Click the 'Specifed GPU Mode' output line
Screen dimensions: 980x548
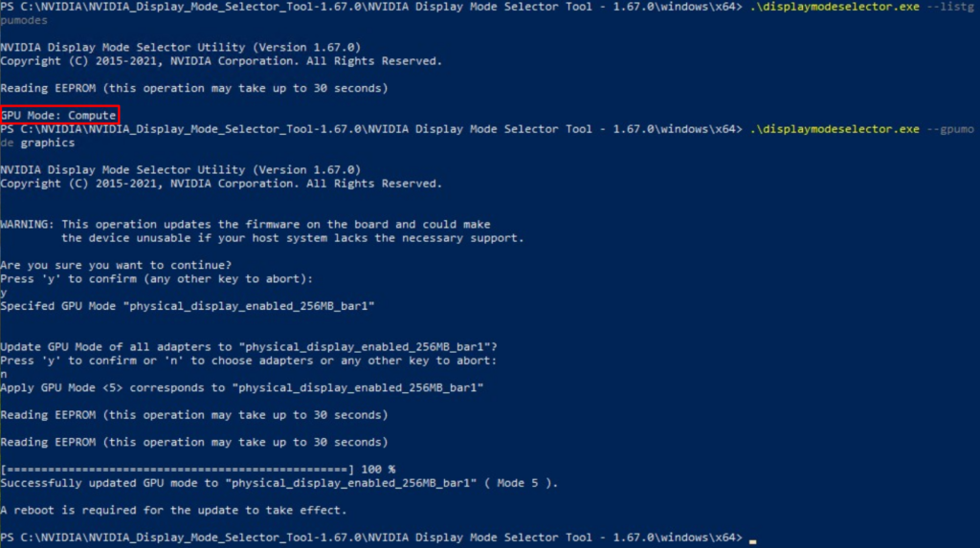[188, 306]
